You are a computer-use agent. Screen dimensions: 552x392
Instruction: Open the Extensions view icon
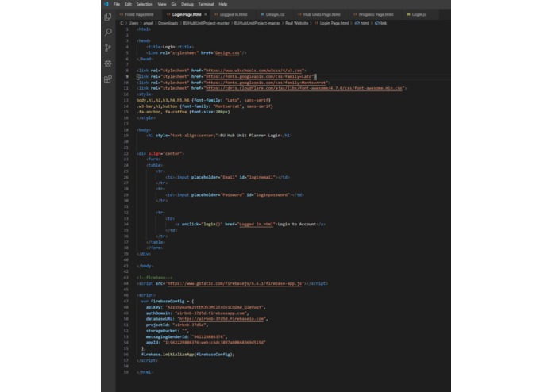(108, 79)
